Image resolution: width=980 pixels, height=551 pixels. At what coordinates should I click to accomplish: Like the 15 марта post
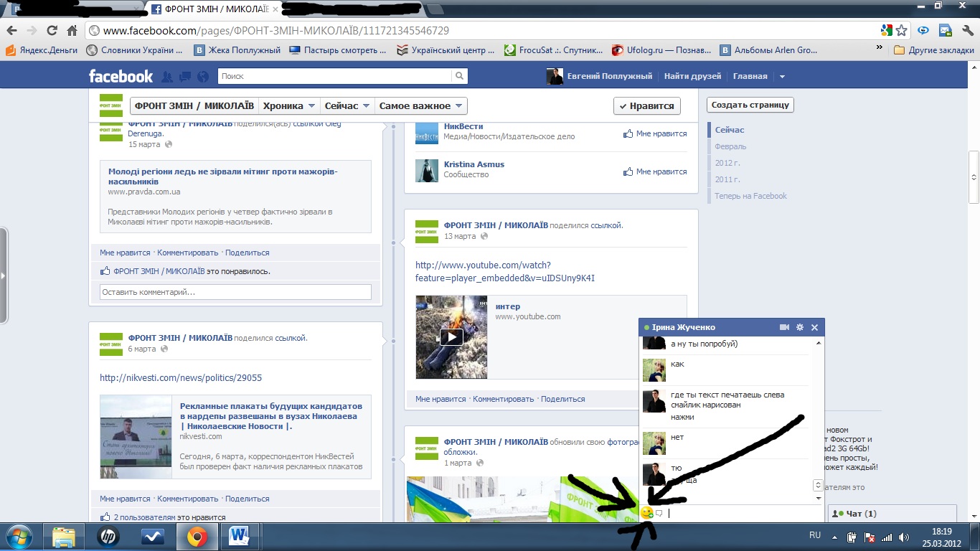pos(125,253)
